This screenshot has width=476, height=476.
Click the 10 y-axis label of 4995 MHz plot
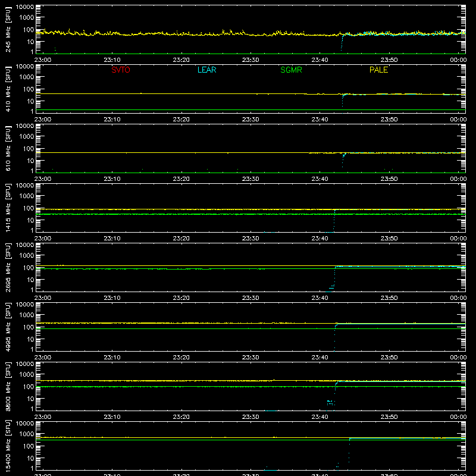(x=30, y=339)
